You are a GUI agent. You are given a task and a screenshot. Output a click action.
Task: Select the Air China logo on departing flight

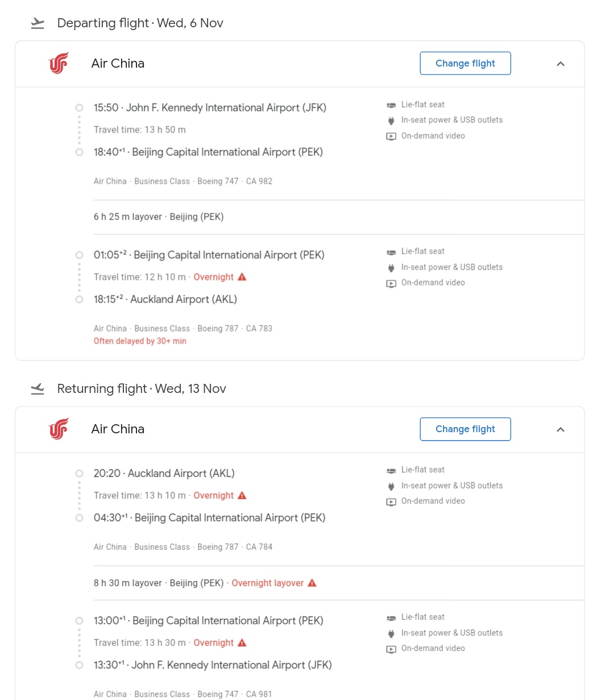point(59,63)
